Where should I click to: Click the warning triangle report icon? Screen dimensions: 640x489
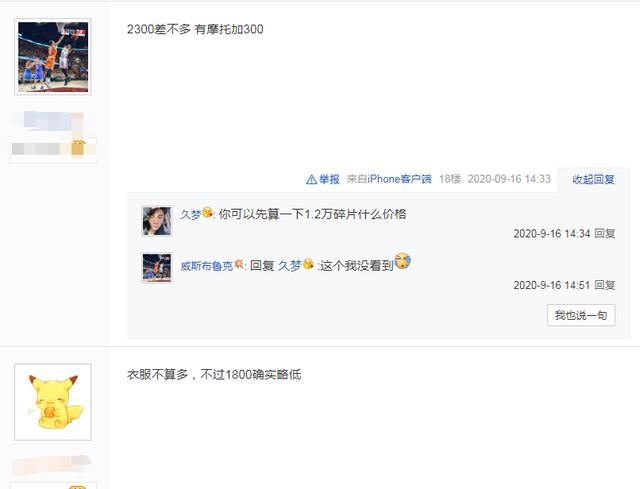click(x=311, y=179)
